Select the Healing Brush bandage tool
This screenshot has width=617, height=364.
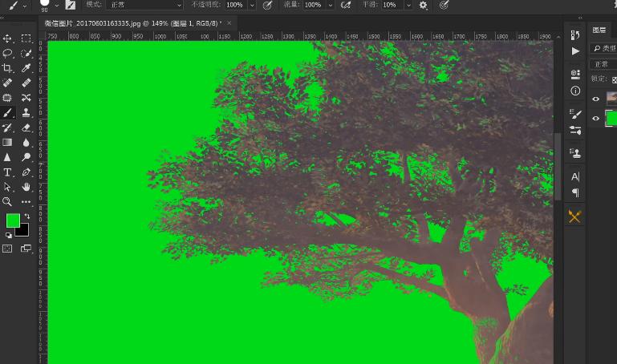click(26, 83)
